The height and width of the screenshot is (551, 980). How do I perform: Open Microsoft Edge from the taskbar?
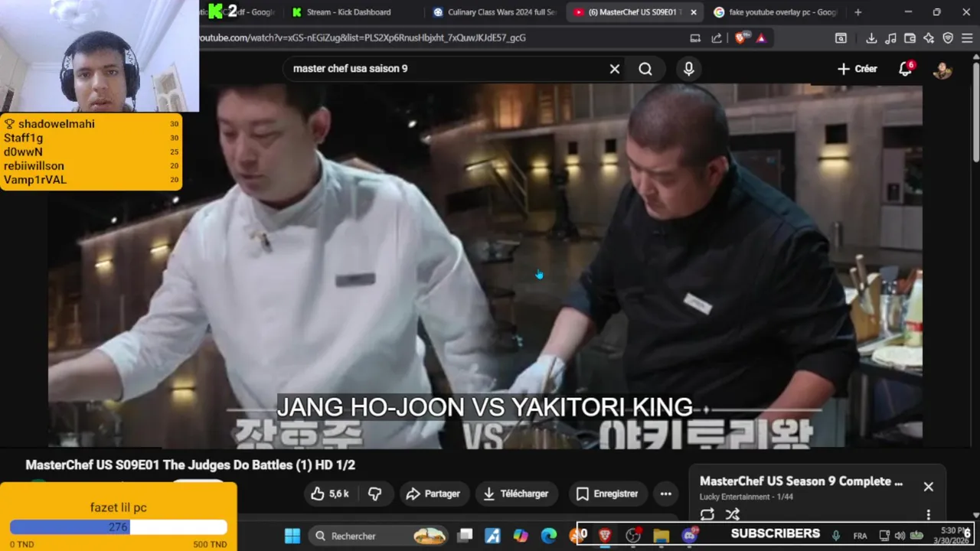click(549, 536)
